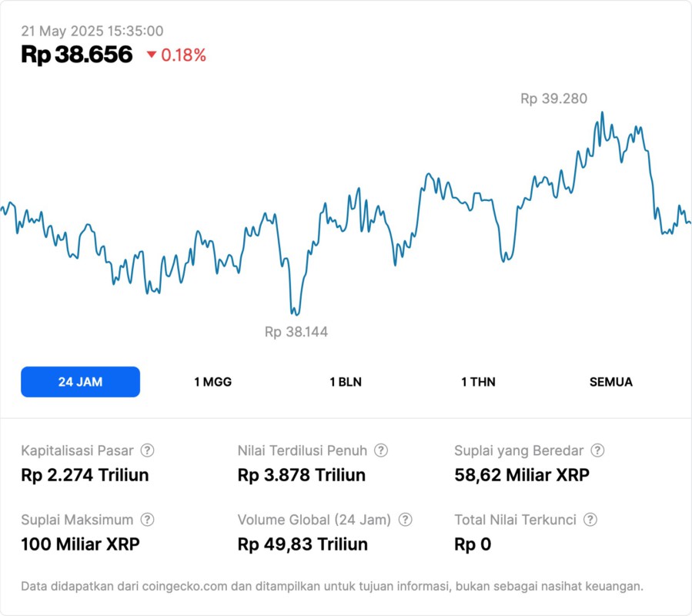Click the Rp 38.656 current price
Image resolution: width=692 pixels, height=616 pixels.
point(77,55)
